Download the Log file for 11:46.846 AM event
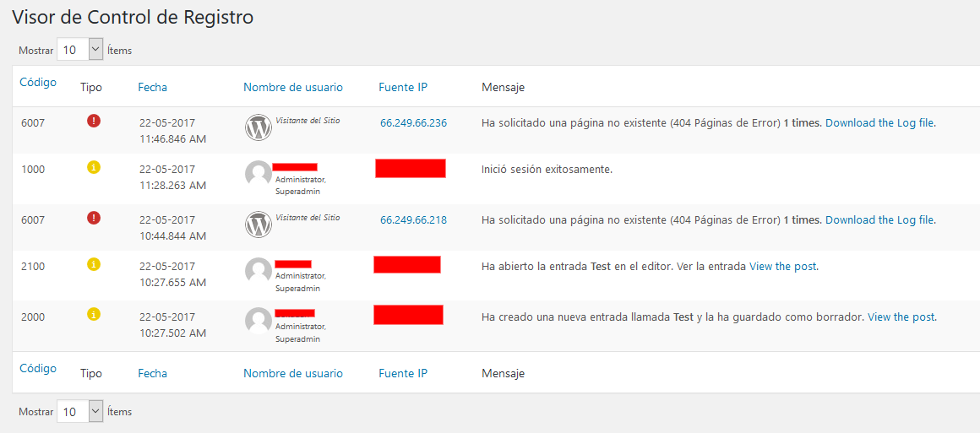Image resolution: width=980 pixels, height=433 pixels. [x=880, y=122]
